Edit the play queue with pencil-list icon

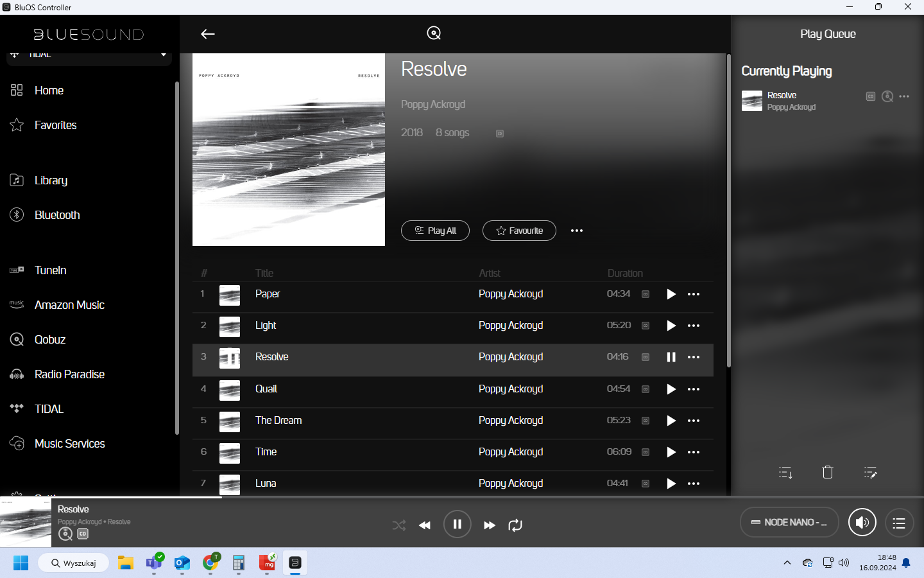[871, 473]
